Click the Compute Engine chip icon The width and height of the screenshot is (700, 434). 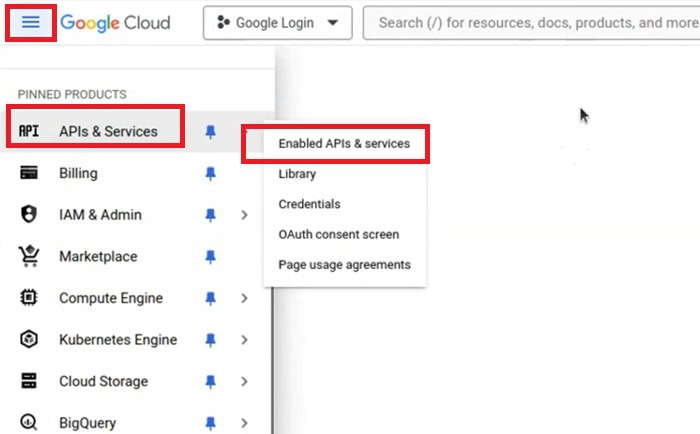(x=29, y=297)
